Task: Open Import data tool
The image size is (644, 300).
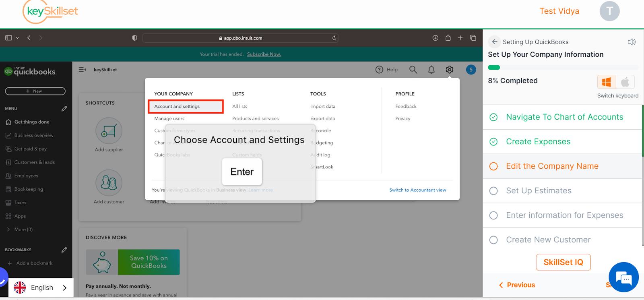Action: coord(322,106)
